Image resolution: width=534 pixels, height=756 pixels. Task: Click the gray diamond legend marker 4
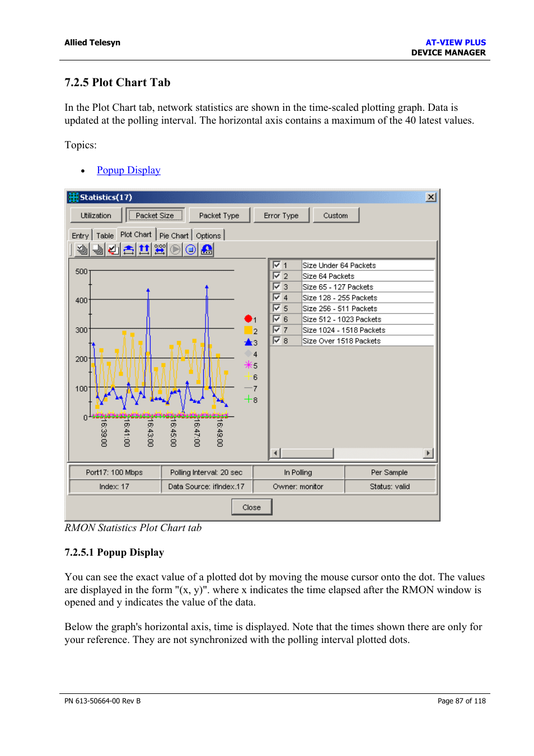(248, 354)
